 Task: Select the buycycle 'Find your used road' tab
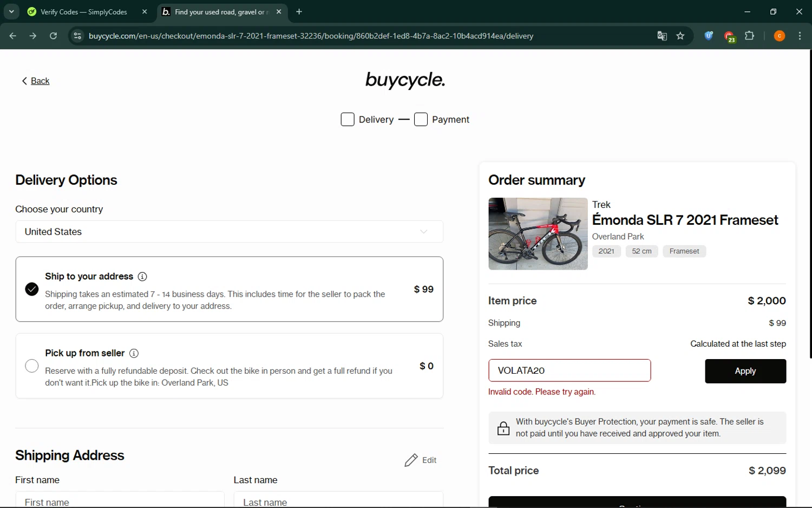click(x=221, y=12)
